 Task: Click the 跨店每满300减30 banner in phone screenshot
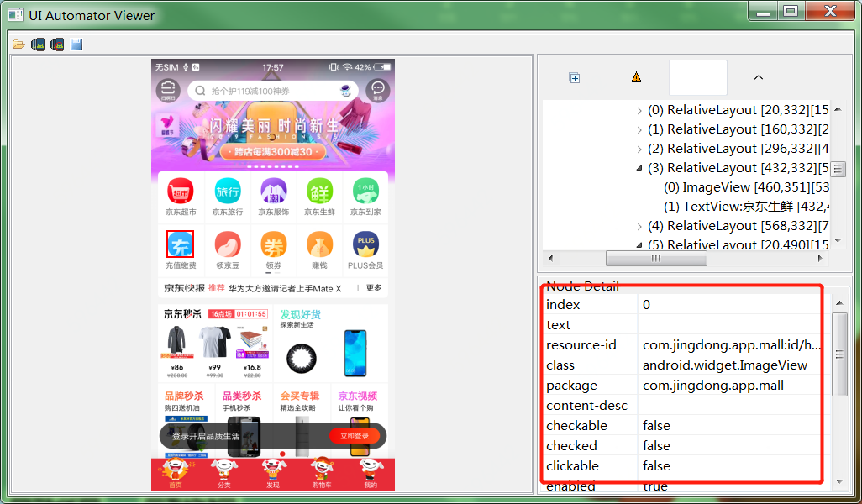click(x=273, y=152)
